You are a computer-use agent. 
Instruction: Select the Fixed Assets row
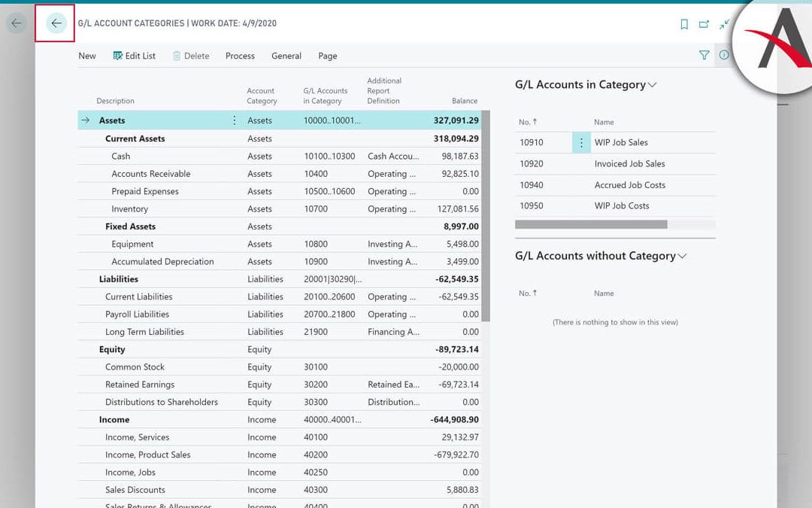[x=279, y=227]
